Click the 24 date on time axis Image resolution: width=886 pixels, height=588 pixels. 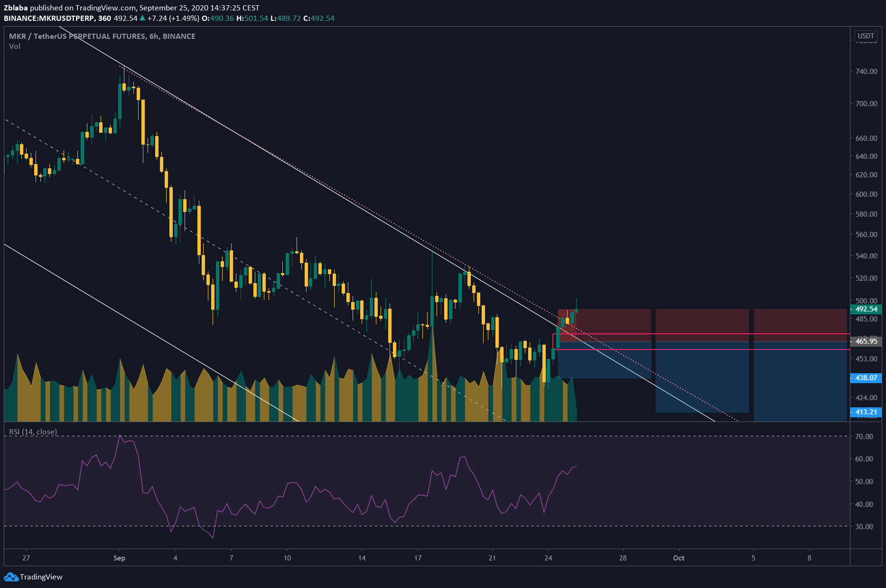(548, 558)
